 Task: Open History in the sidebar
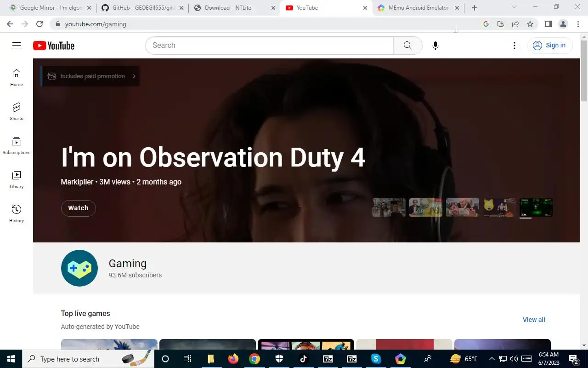(17, 214)
